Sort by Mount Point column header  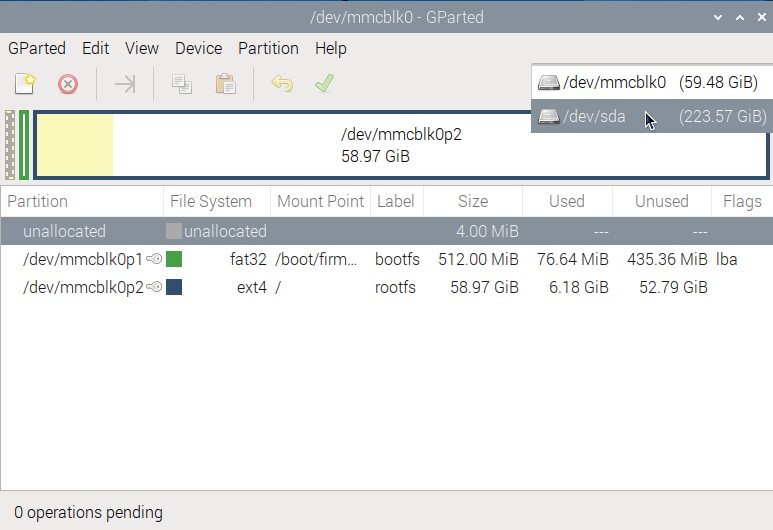coord(320,201)
